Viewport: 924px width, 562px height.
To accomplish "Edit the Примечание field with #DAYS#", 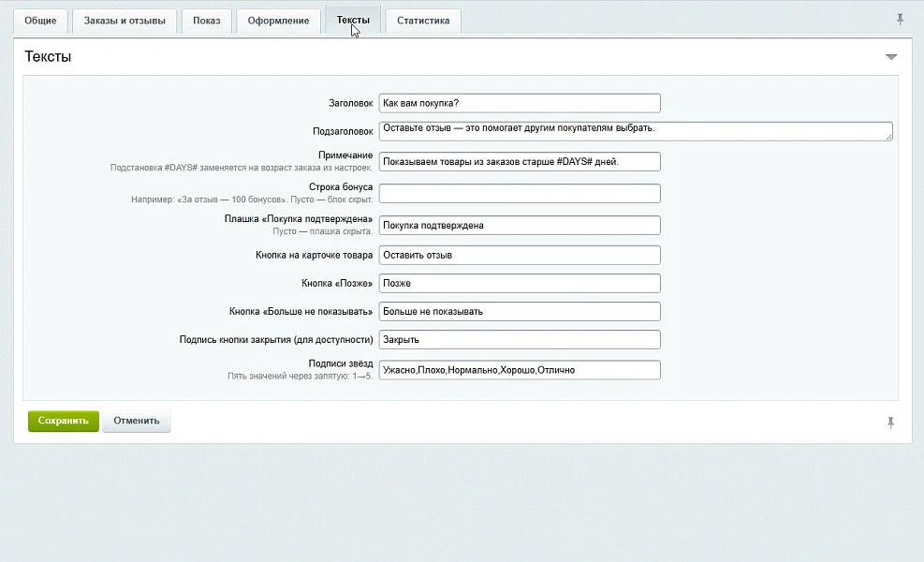I will coord(520,162).
